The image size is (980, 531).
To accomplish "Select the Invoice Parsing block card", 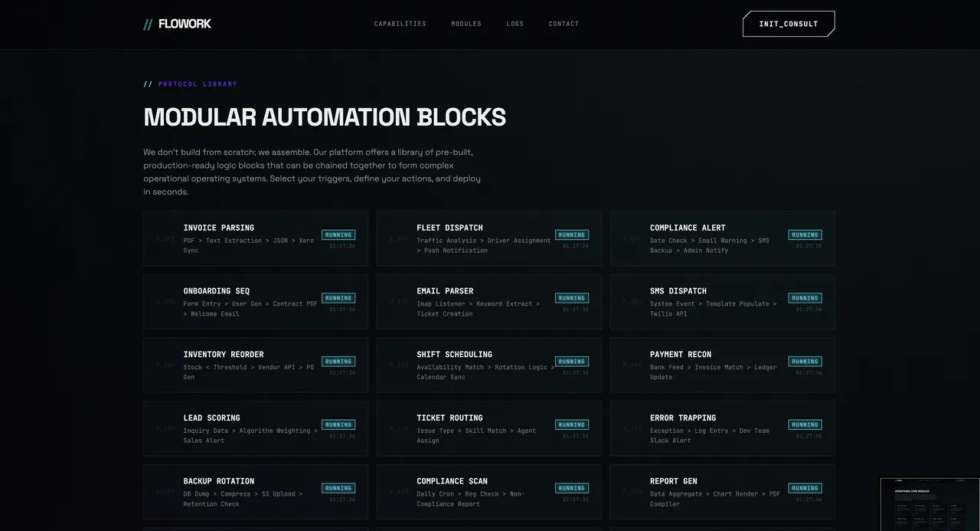I will point(255,238).
